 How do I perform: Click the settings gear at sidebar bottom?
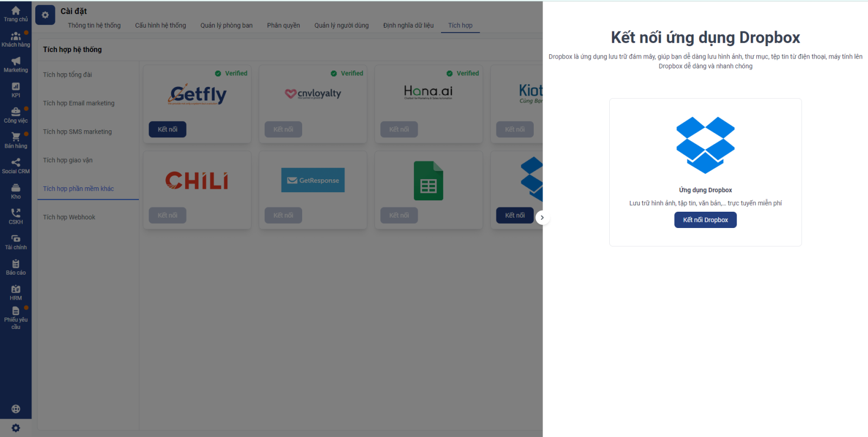click(x=16, y=428)
